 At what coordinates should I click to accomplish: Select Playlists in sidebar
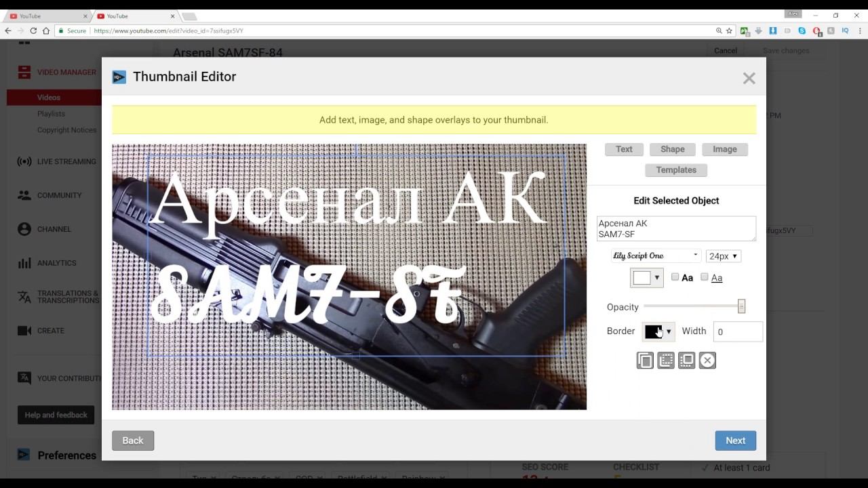(x=52, y=114)
